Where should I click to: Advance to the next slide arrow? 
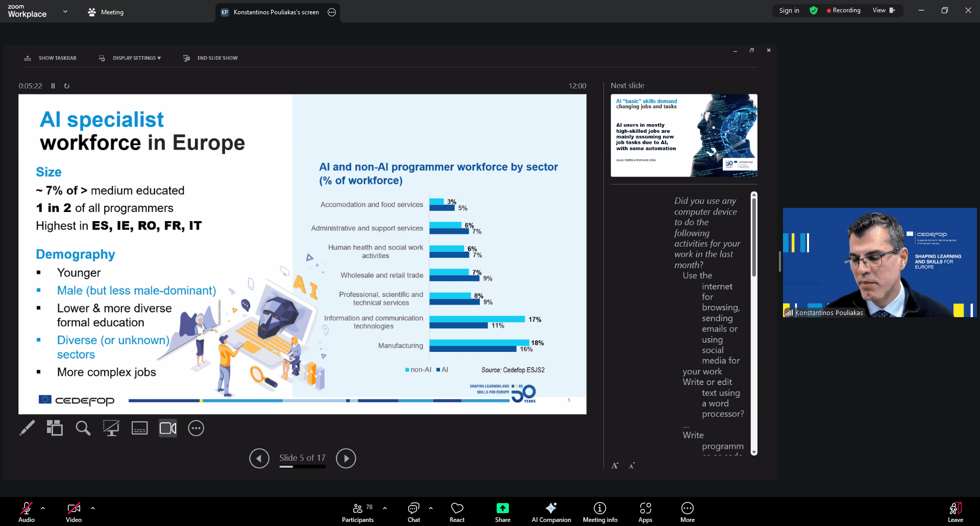tap(346, 458)
